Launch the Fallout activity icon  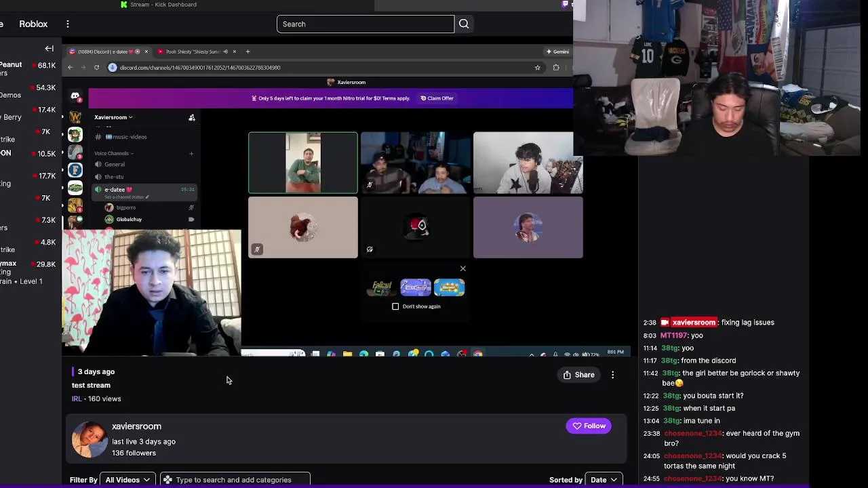click(x=382, y=287)
